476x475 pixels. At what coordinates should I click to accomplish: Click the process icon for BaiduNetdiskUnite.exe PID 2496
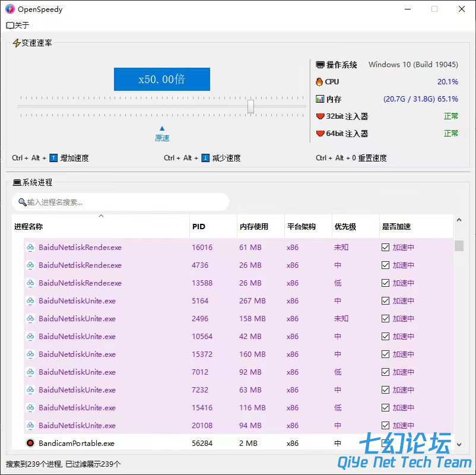tap(30, 319)
